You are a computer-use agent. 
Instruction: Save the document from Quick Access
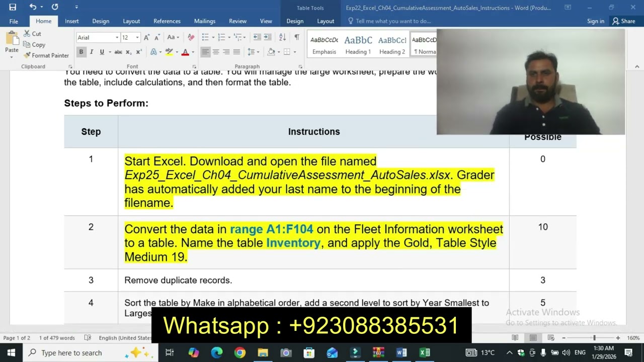tap(13, 7)
